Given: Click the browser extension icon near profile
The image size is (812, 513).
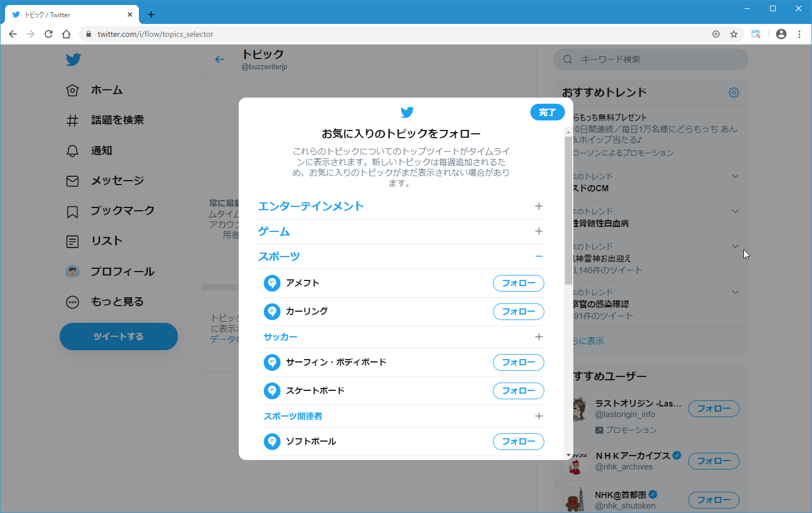Looking at the screenshot, I should [756, 34].
